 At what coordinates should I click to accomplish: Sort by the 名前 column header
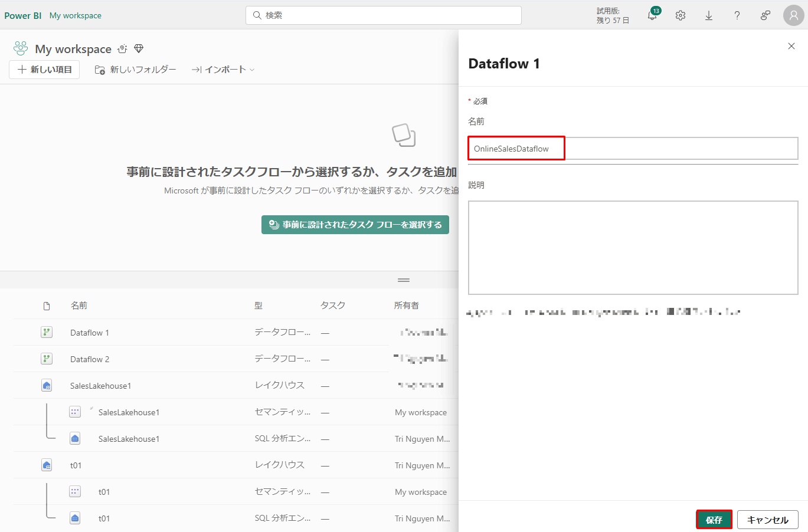pyautogui.click(x=78, y=306)
